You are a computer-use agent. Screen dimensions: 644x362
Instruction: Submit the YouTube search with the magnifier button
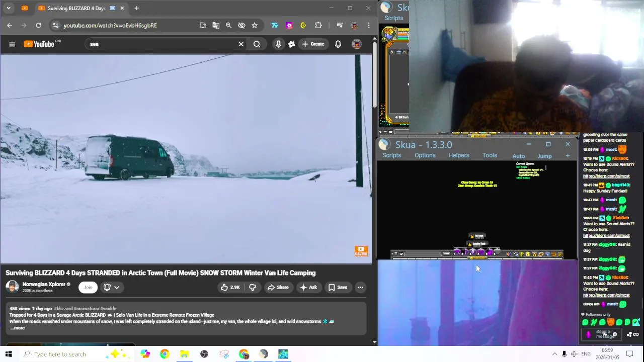(257, 44)
